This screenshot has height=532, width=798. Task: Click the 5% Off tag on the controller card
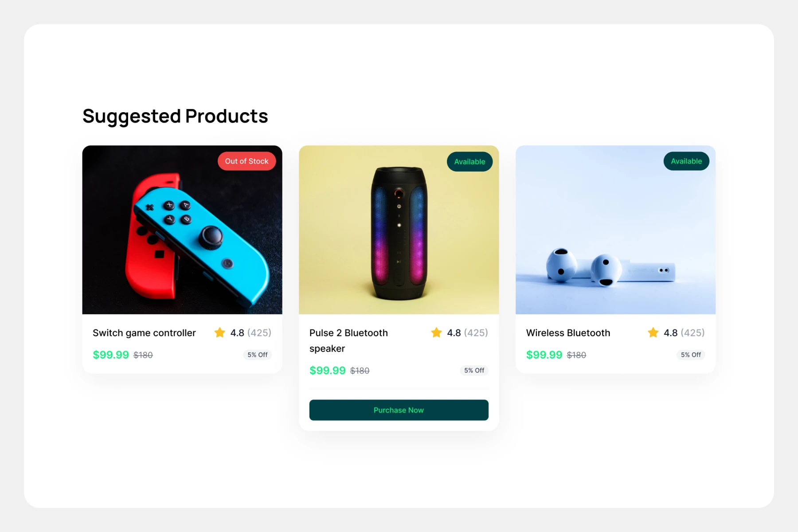coord(258,355)
